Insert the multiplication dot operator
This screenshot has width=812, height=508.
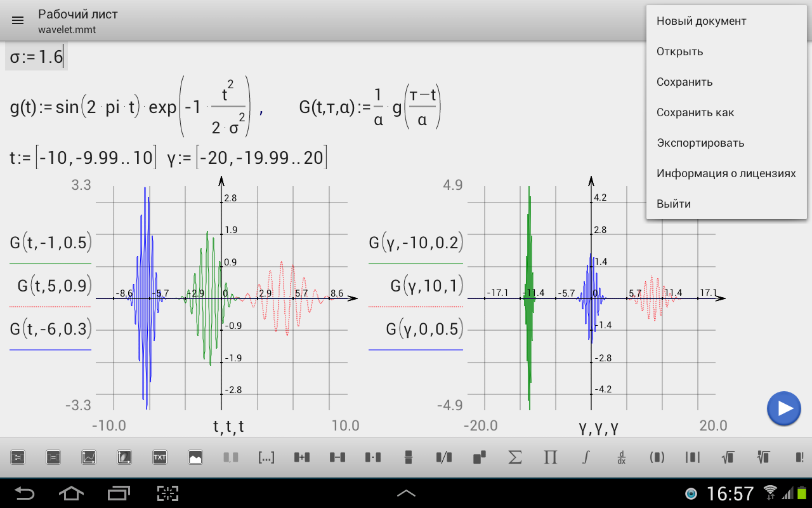pos(373,457)
